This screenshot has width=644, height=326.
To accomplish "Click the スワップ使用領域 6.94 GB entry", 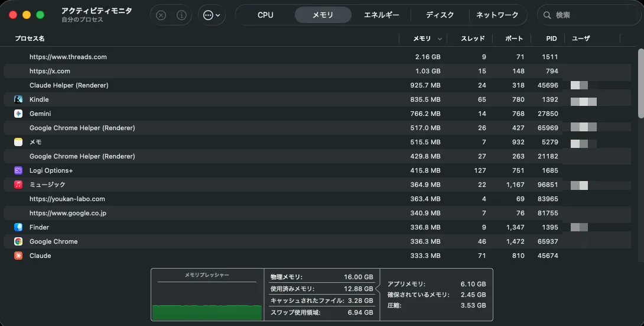I will pos(321,312).
